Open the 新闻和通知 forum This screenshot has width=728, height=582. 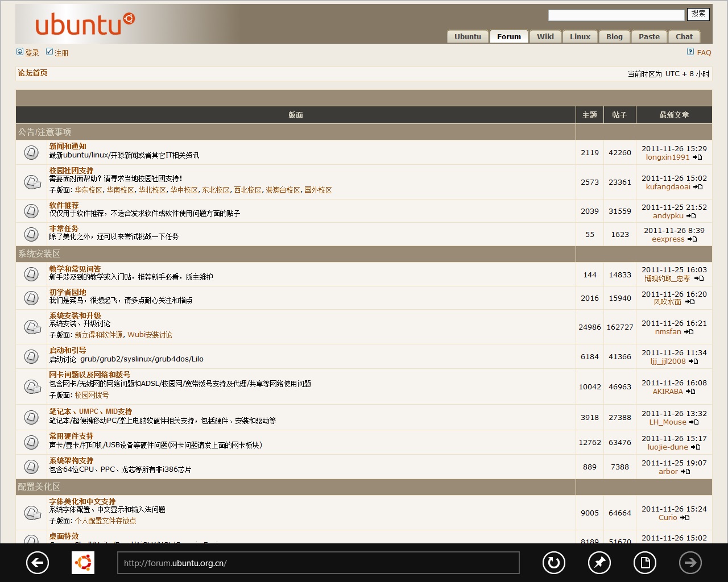(68, 146)
